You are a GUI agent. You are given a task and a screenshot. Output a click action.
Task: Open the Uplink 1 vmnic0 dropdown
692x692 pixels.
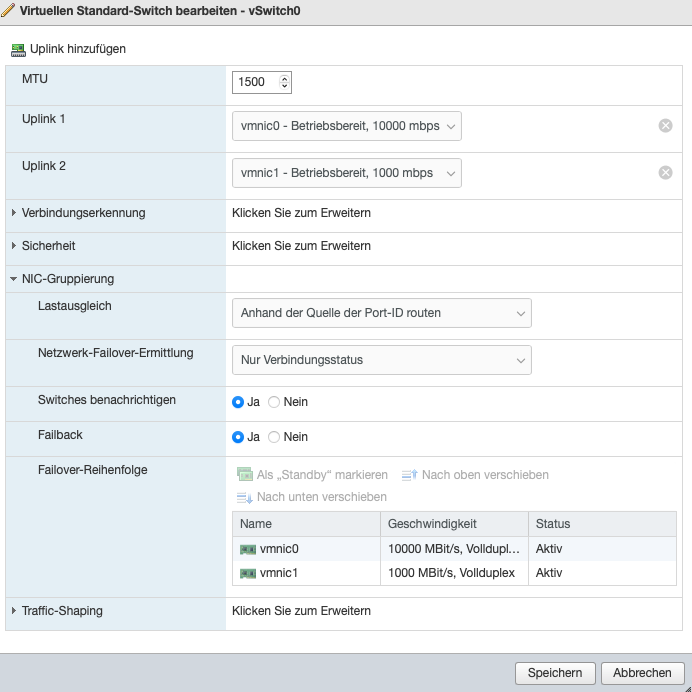click(x=346, y=126)
